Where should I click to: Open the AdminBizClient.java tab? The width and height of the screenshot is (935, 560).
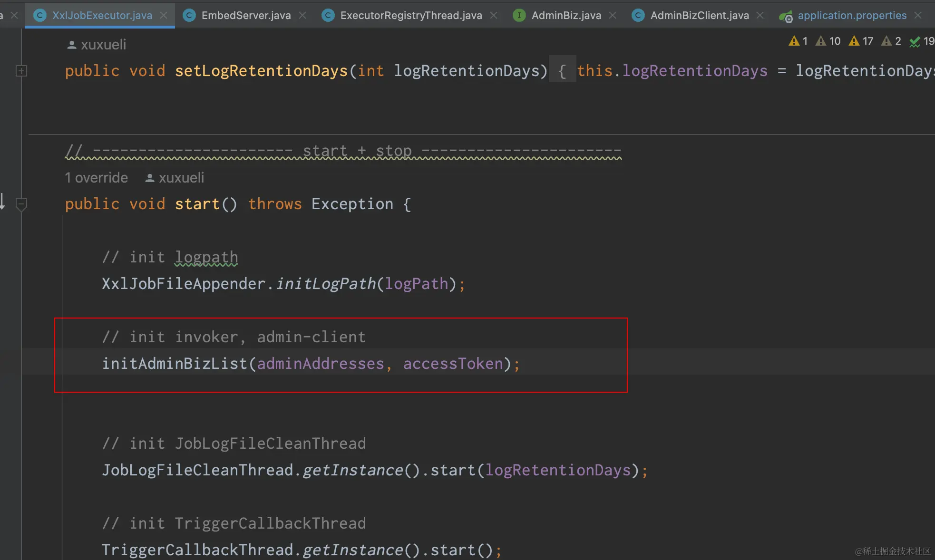[x=699, y=15]
